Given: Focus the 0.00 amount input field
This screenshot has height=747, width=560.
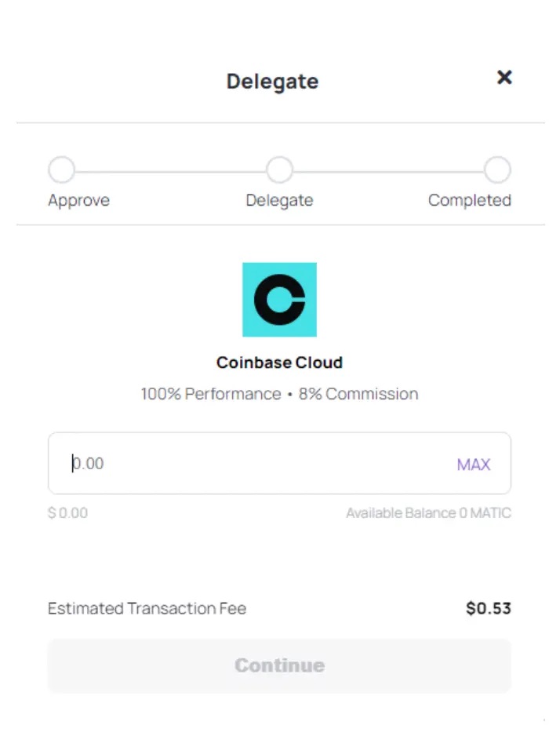Looking at the screenshot, I should click(251, 463).
